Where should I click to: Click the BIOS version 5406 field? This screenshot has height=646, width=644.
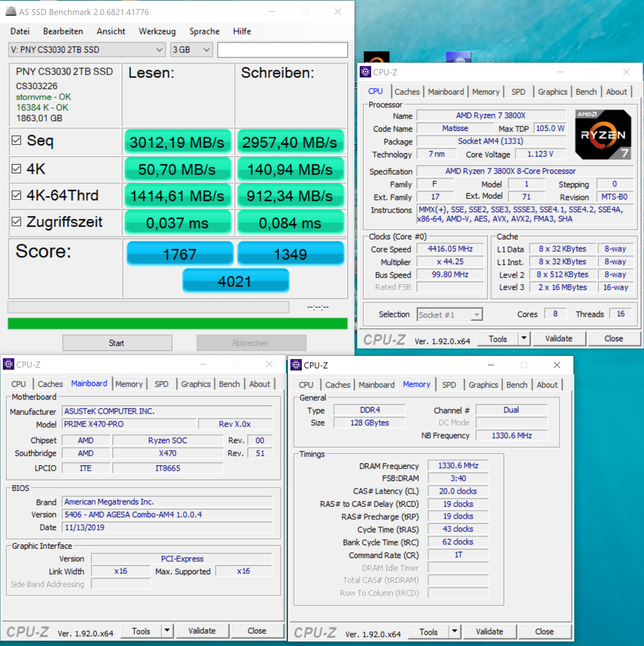point(167,514)
